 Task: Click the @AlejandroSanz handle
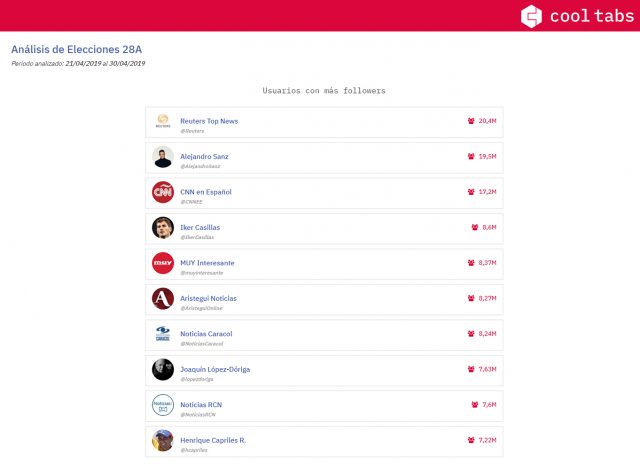200,166
